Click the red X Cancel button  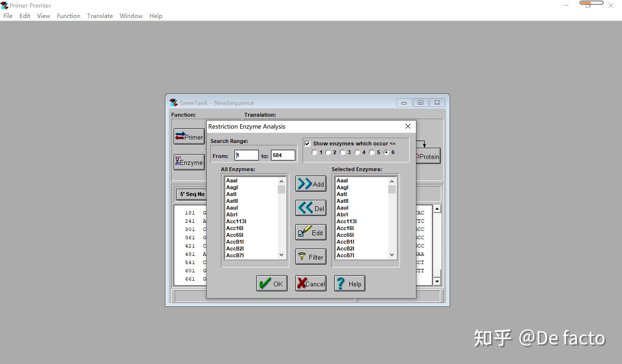311,283
